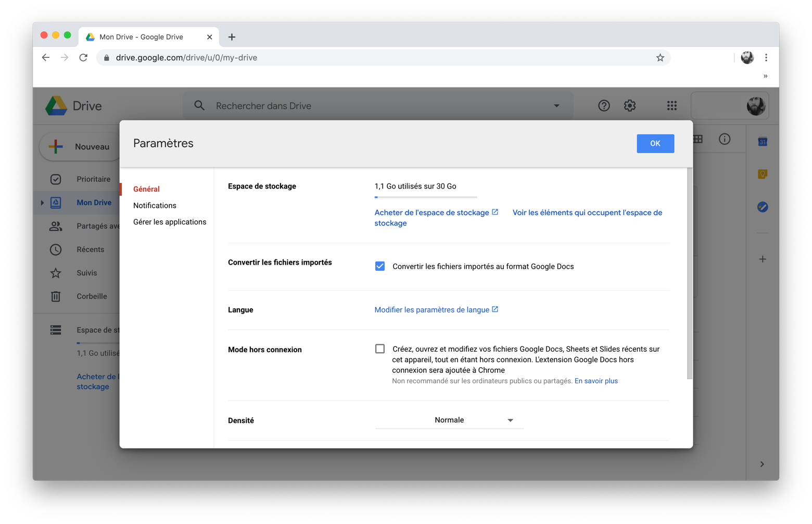Open Modifier les paramètres de langue link
Viewport: 812px width, 524px height.
(x=436, y=310)
